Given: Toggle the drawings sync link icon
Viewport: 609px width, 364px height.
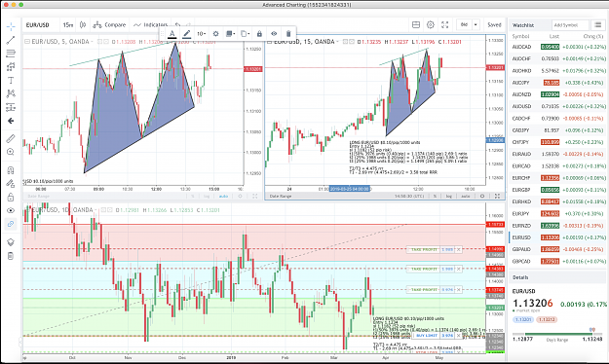Looking at the screenshot, I should pyautogui.click(x=11, y=224).
